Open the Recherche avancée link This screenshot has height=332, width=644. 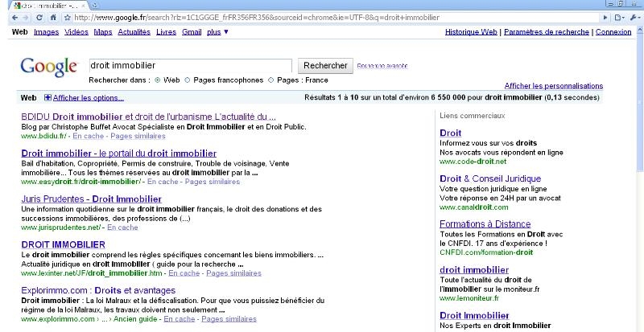pyautogui.click(x=382, y=66)
